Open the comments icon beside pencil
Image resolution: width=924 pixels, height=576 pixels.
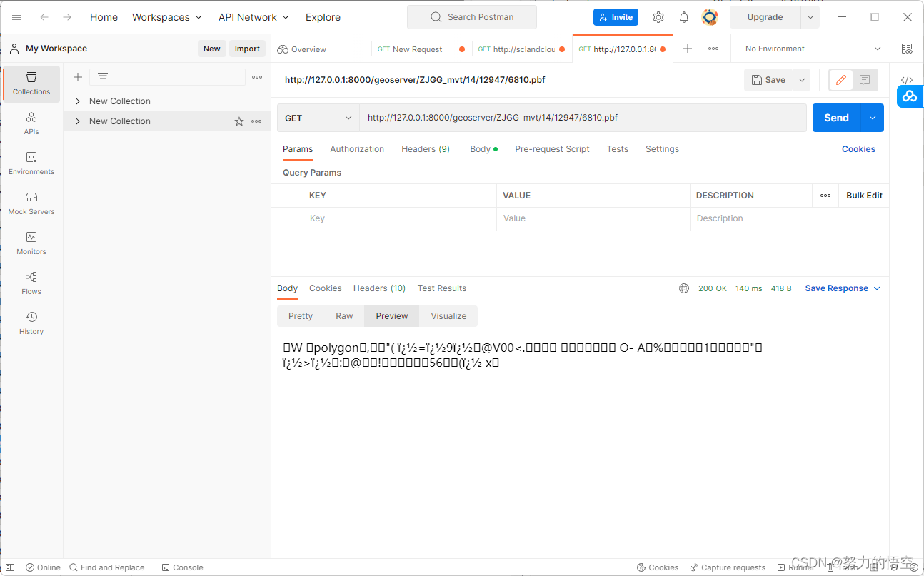point(865,80)
